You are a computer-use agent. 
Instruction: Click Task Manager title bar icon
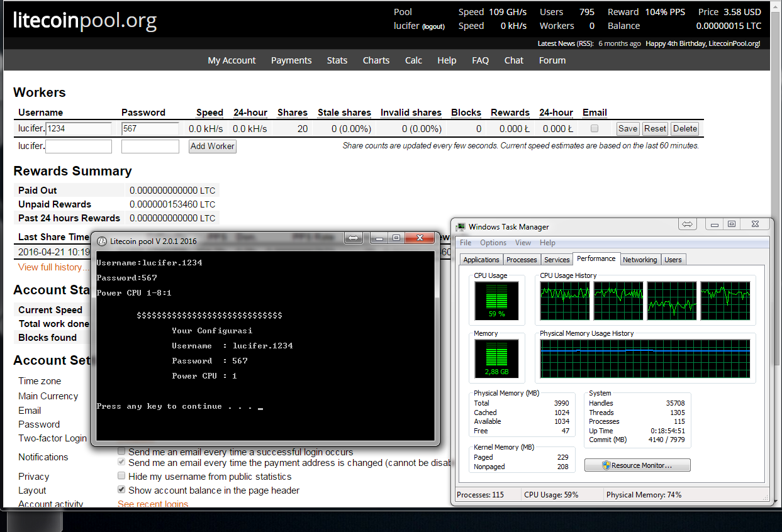pos(461,227)
